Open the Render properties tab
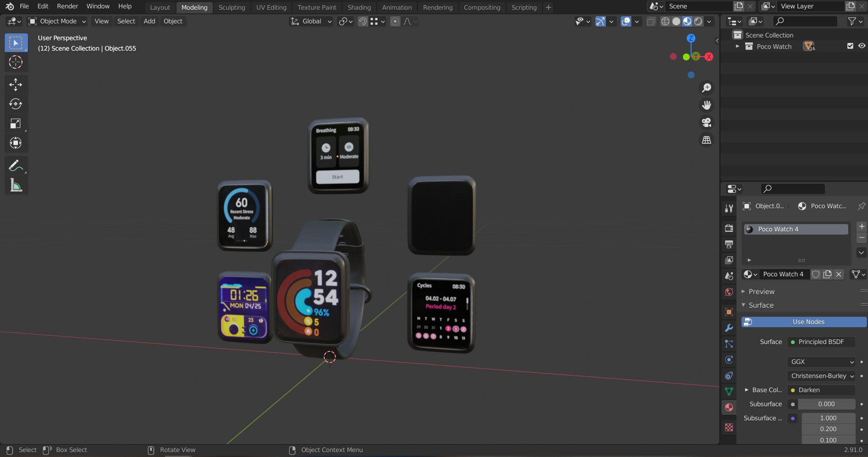Image resolution: width=868 pixels, height=457 pixels. click(729, 228)
